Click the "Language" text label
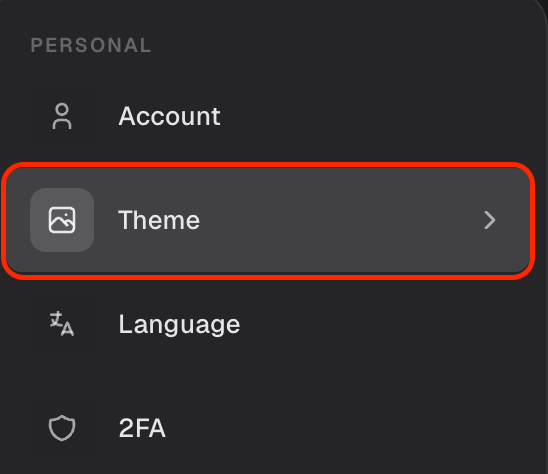This screenshot has height=474, width=548. [179, 325]
